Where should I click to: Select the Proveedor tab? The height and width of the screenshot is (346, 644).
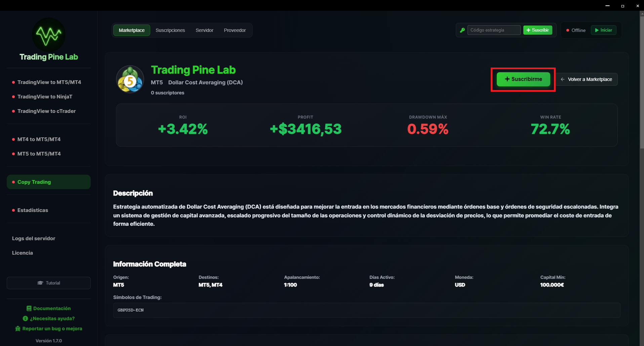click(235, 30)
